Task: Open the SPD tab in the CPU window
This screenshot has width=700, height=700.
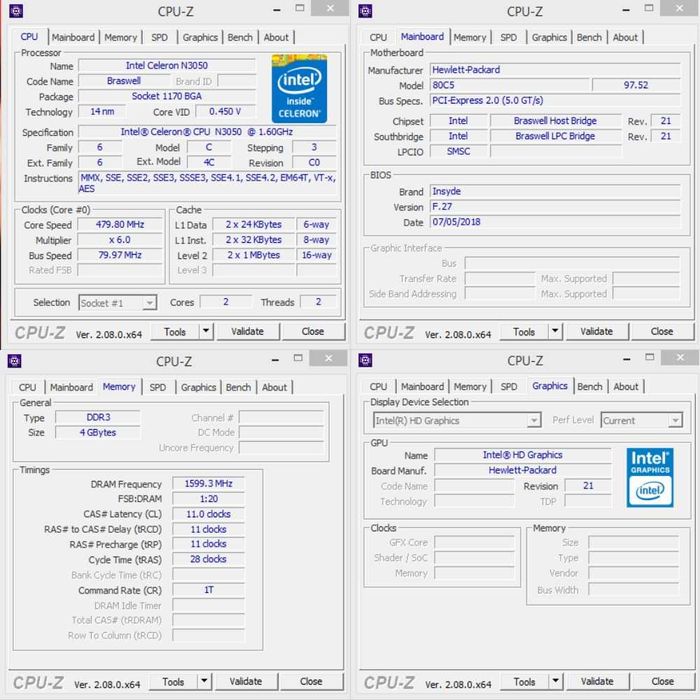Action: (159, 38)
